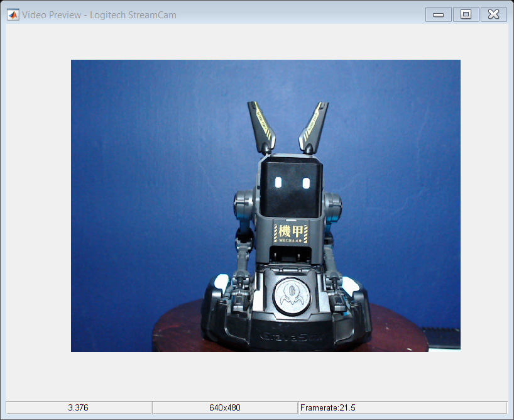Minimize the Video Preview window

[x=438, y=14]
